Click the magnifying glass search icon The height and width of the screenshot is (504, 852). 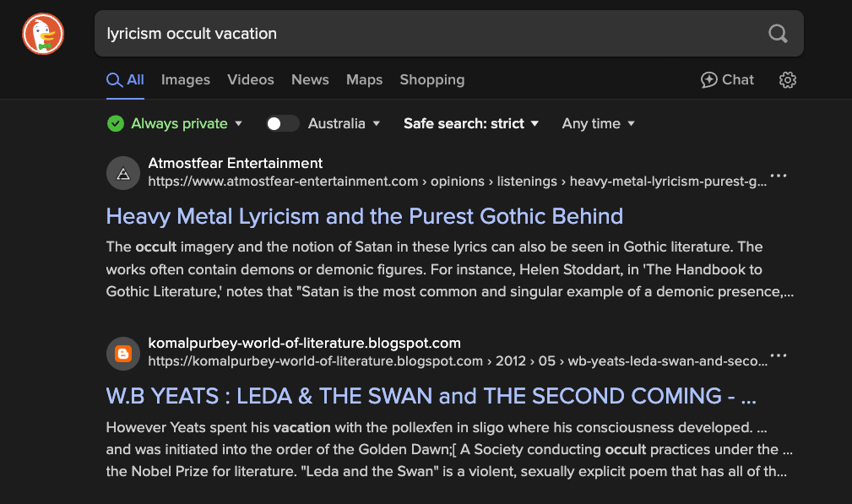(x=778, y=34)
